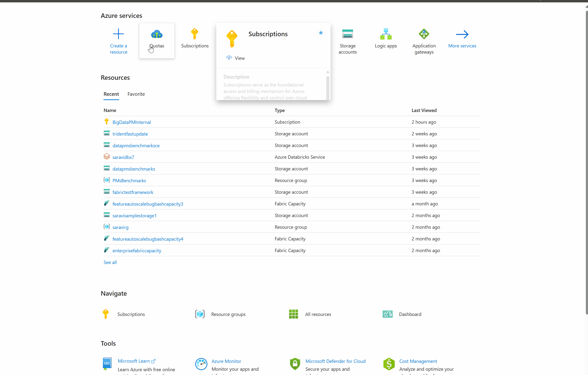The height and width of the screenshot is (375, 588).
Task: Click the Azure Monitor gauge icon
Action: (x=201, y=364)
